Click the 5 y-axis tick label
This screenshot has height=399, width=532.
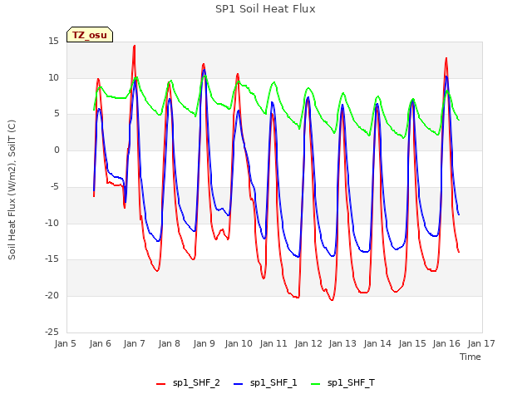[57, 114]
